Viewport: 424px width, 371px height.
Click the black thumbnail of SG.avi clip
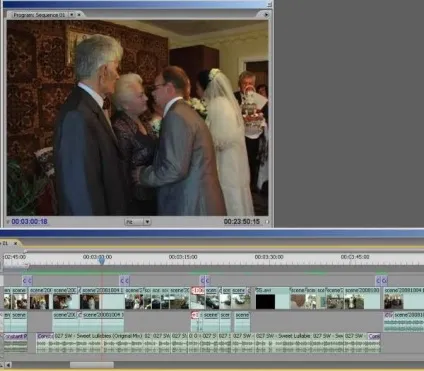265,302
